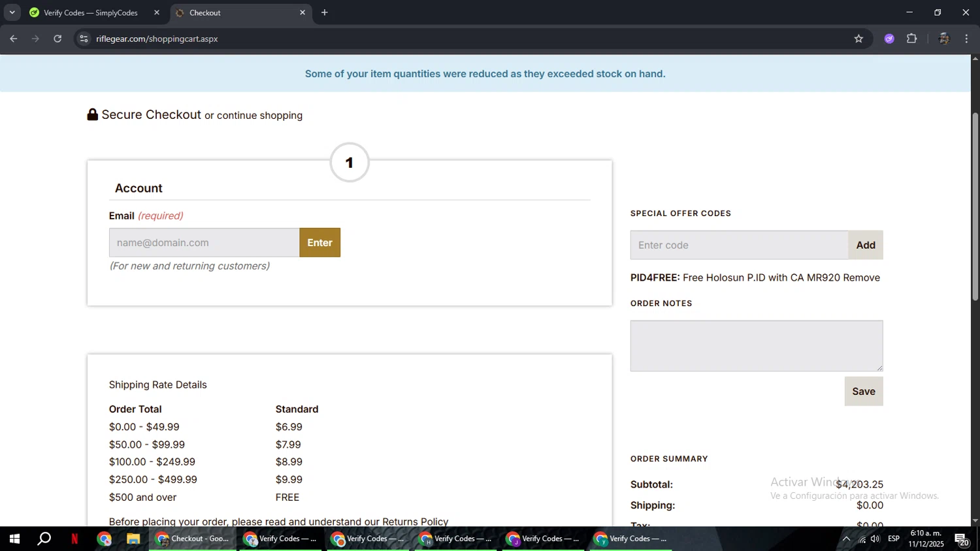Open the notification center icon
This screenshot has height=551, width=980.
[x=962, y=539]
